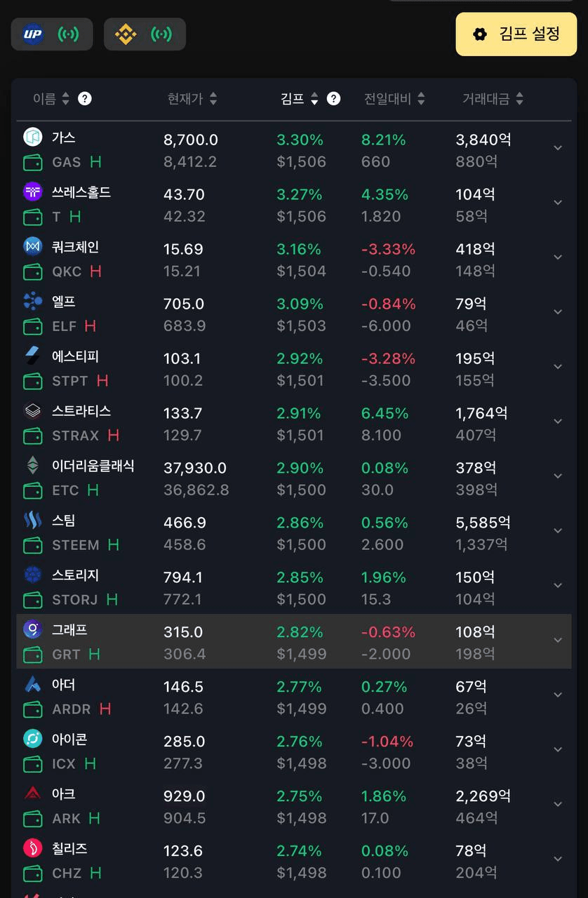Image resolution: width=588 pixels, height=898 pixels.
Task: Select the 스트라티스 STRAX row
Action: (293, 423)
